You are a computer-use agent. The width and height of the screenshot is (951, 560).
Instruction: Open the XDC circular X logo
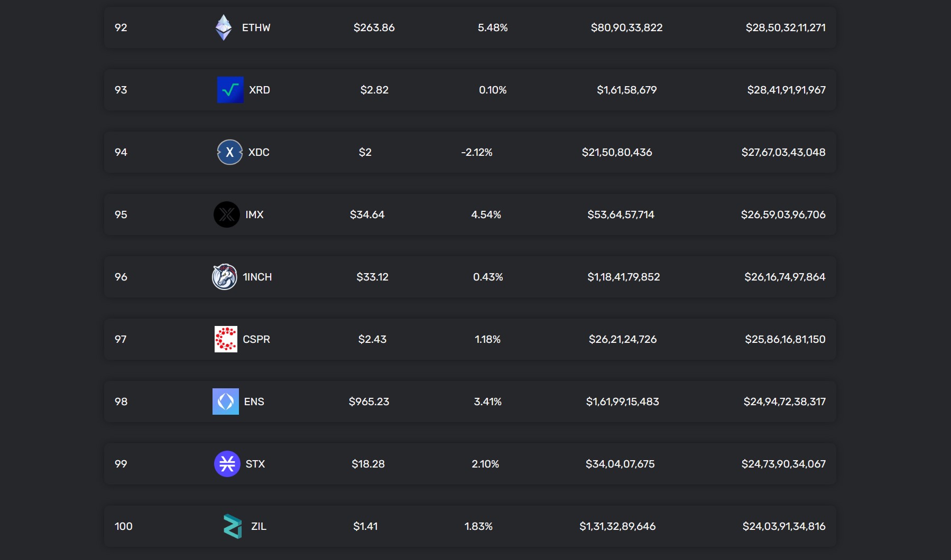click(x=228, y=152)
